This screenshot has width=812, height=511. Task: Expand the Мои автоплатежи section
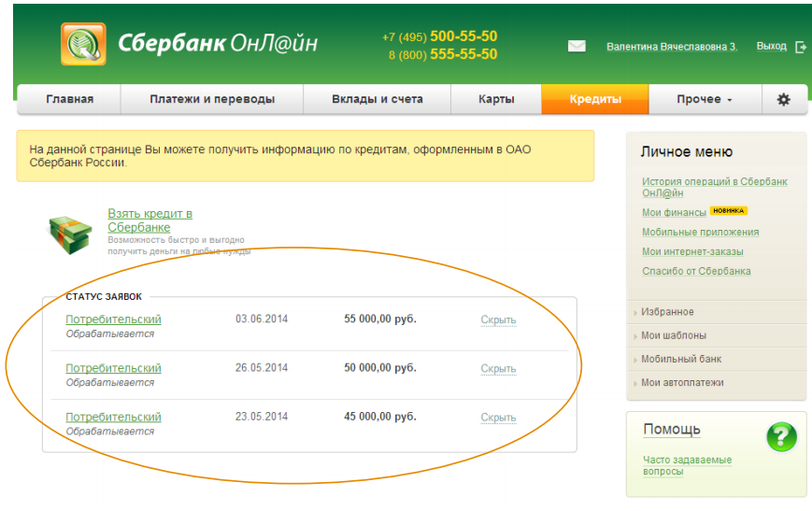tap(682, 382)
